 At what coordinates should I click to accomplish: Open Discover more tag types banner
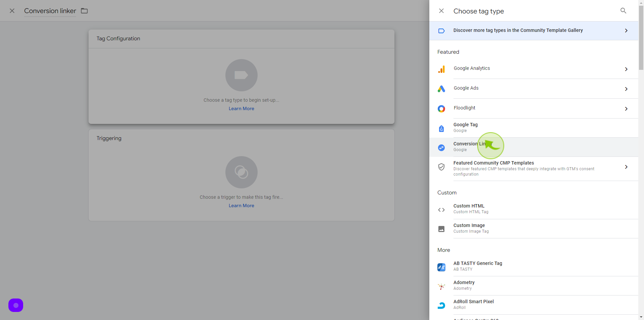[x=534, y=31]
